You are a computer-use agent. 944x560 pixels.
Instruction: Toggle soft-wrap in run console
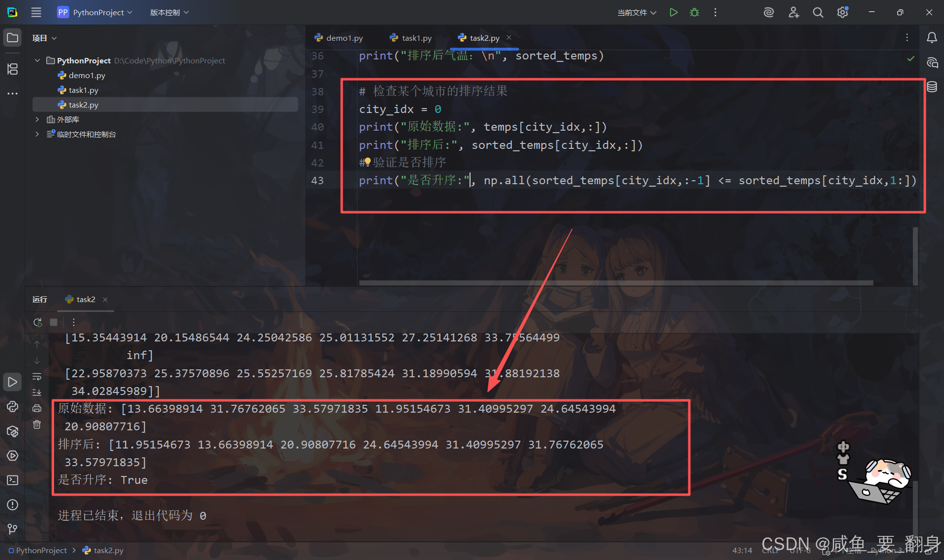37,377
